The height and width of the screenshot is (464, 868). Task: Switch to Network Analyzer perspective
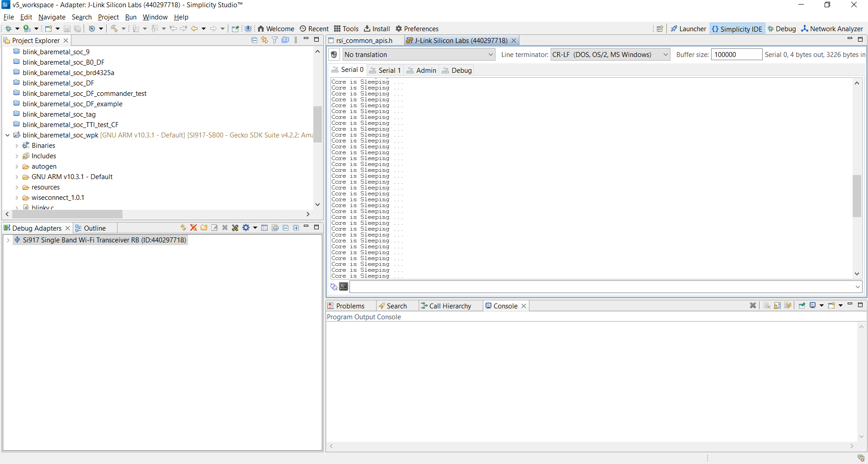[x=832, y=28]
